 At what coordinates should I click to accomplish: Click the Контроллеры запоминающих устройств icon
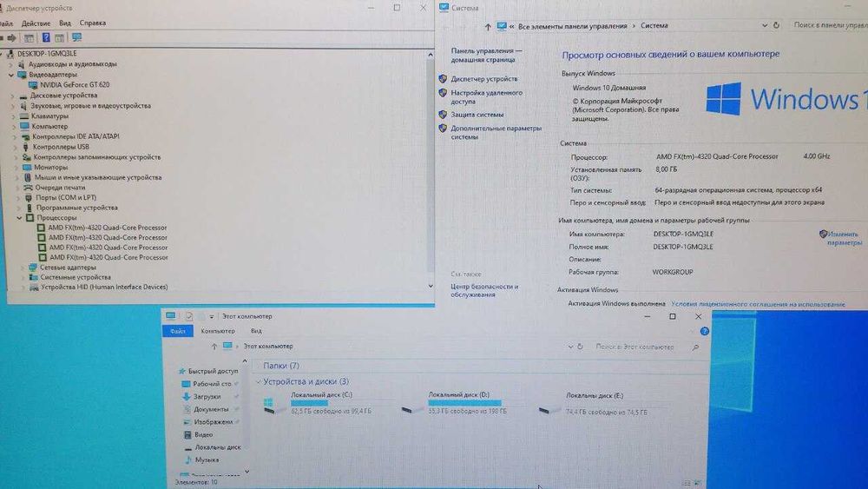click(27, 157)
